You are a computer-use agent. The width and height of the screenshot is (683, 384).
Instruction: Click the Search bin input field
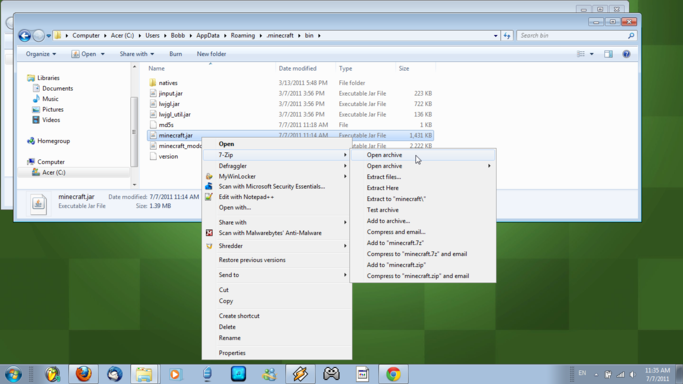click(x=571, y=36)
